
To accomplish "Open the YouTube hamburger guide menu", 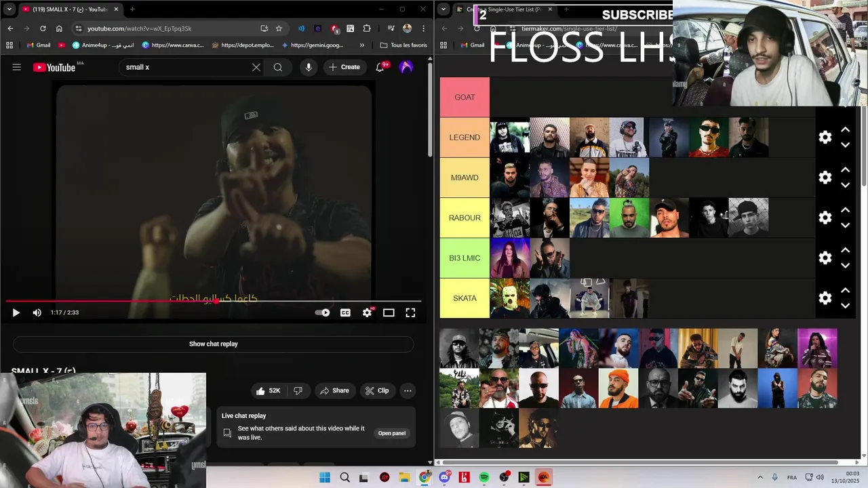I will pos(16,67).
